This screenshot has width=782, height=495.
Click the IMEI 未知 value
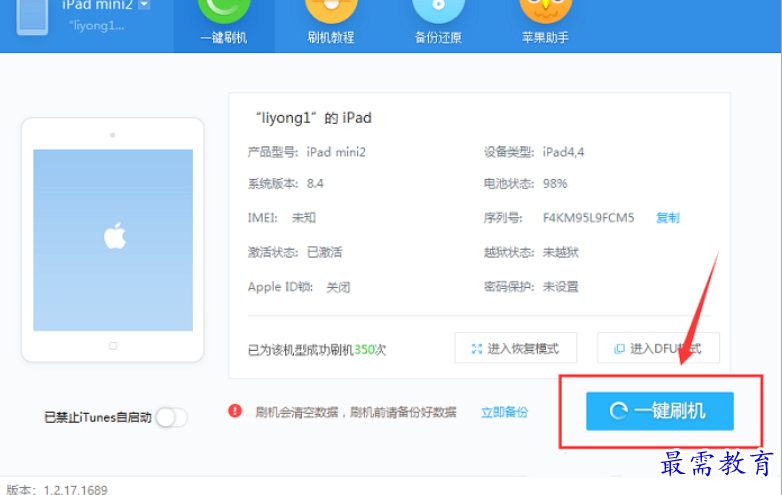304,218
